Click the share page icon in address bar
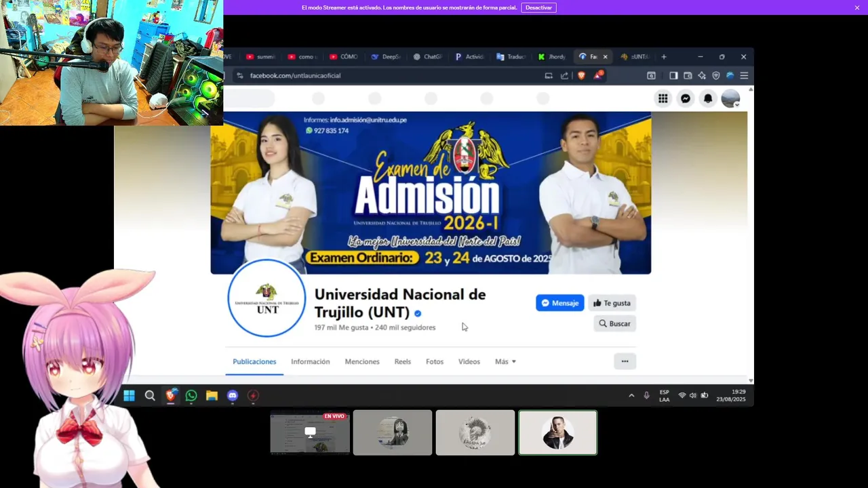868x488 pixels. 564,75
